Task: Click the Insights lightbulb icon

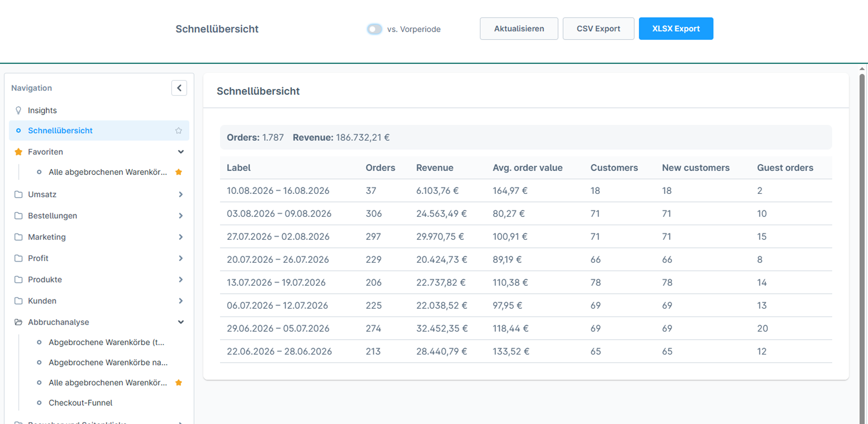Action: pos(18,110)
